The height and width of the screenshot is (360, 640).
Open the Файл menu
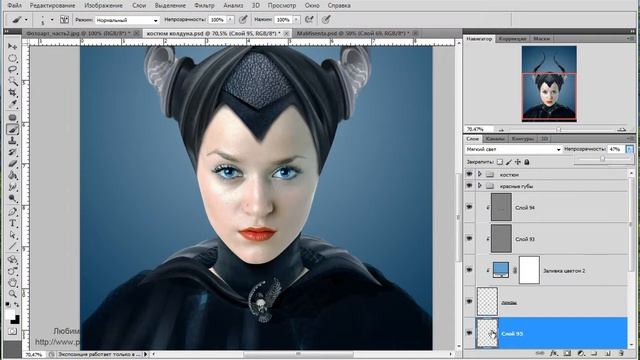click(x=15, y=5)
